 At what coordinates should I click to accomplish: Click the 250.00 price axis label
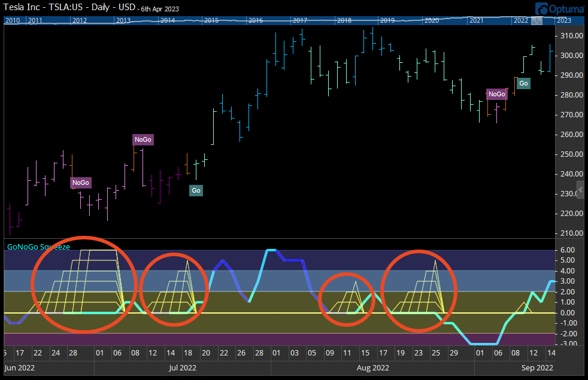(572, 154)
